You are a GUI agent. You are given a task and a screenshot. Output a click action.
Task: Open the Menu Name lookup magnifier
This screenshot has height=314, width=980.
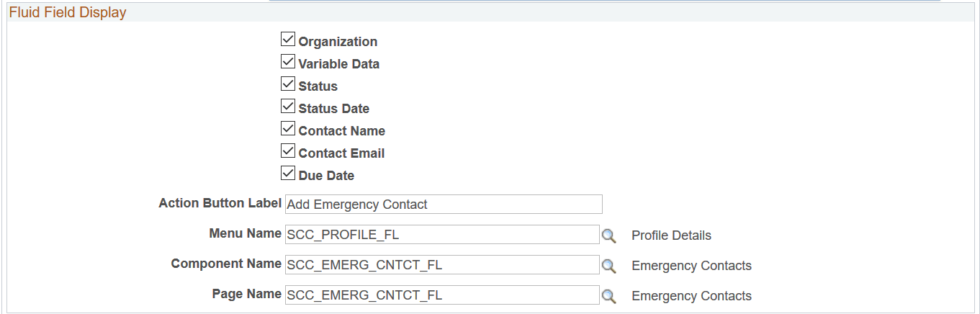click(609, 235)
